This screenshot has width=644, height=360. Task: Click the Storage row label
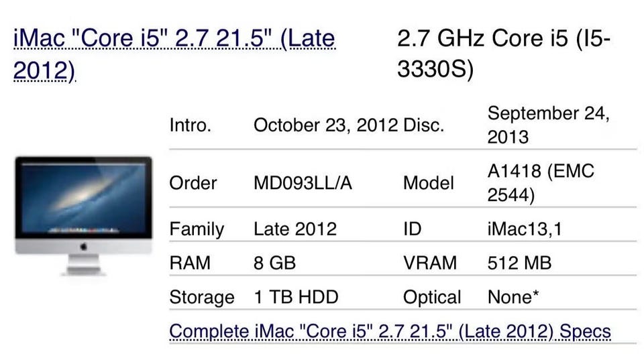pyautogui.click(x=201, y=297)
